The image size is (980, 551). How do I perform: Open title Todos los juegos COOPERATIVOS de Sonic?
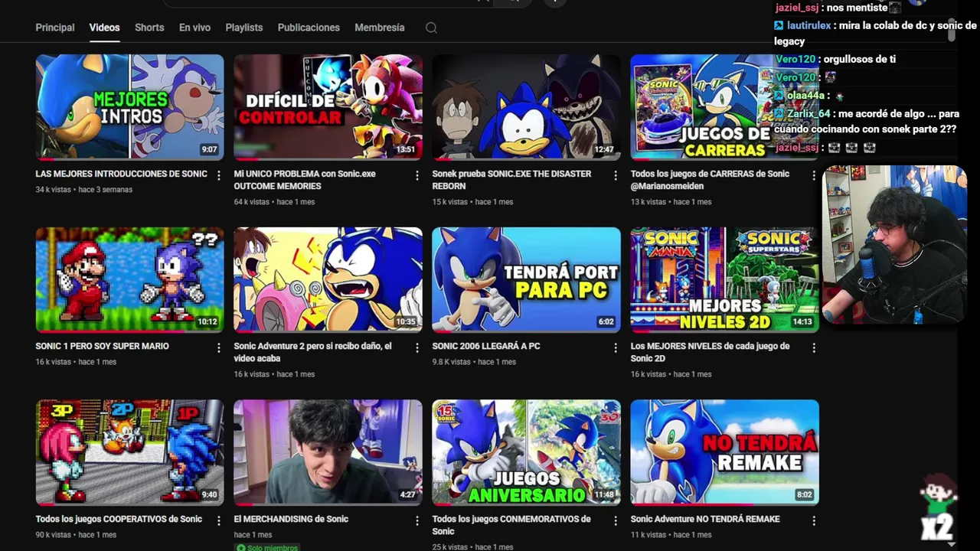[119, 519]
